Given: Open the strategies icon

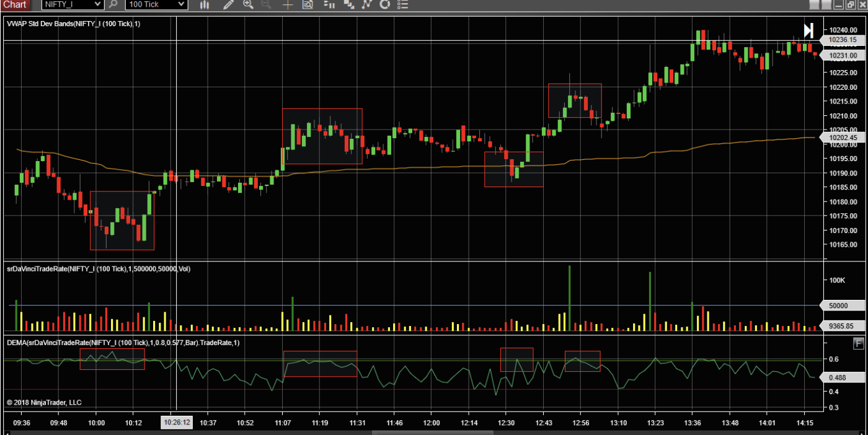Looking at the screenshot, I should coord(384,4).
